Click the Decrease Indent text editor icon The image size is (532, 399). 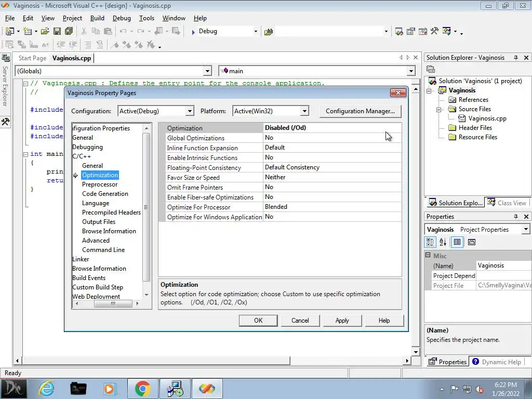(61, 45)
